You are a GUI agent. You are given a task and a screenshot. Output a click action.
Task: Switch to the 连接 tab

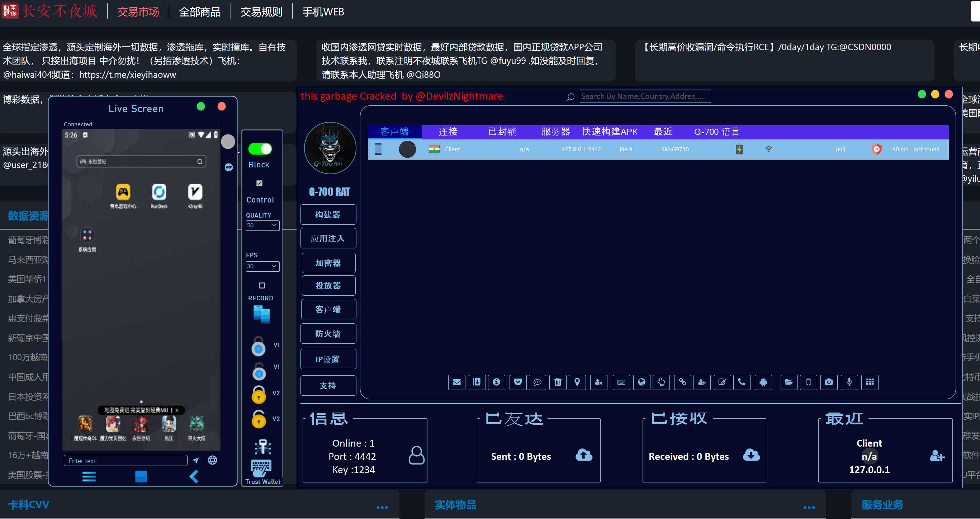pos(448,132)
